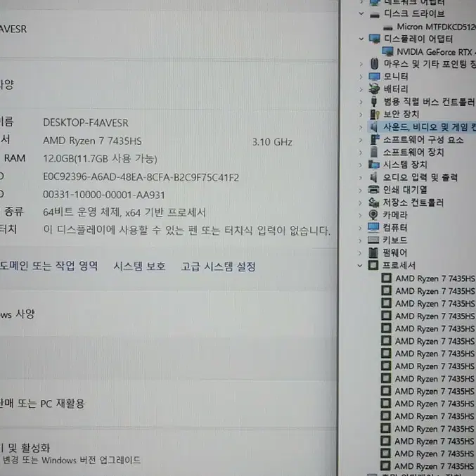Collapse the 디스크 드라이브 node
This screenshot has height=476, width=476.
tap(361, 13)
